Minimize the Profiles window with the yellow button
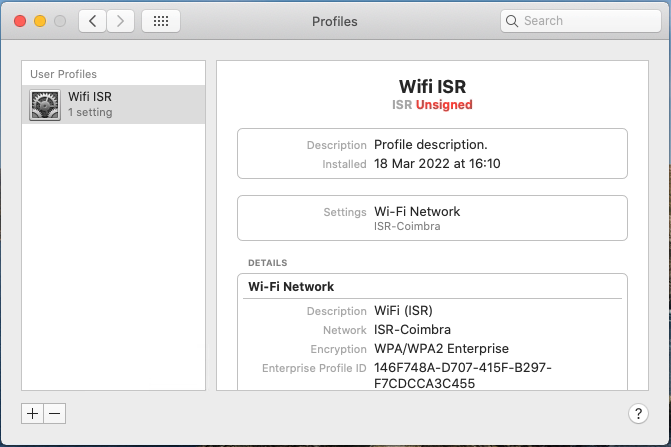This screenshot has width=671, height=447. [40, 21]
